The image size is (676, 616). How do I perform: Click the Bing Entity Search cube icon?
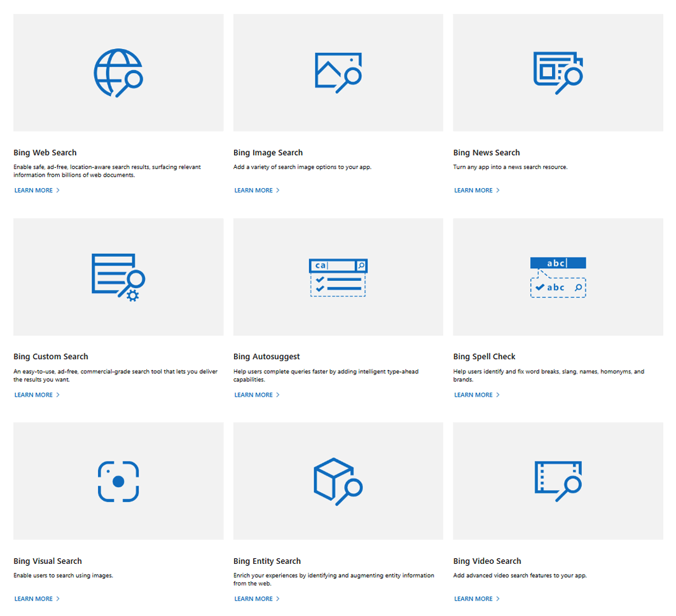(338, 481)
